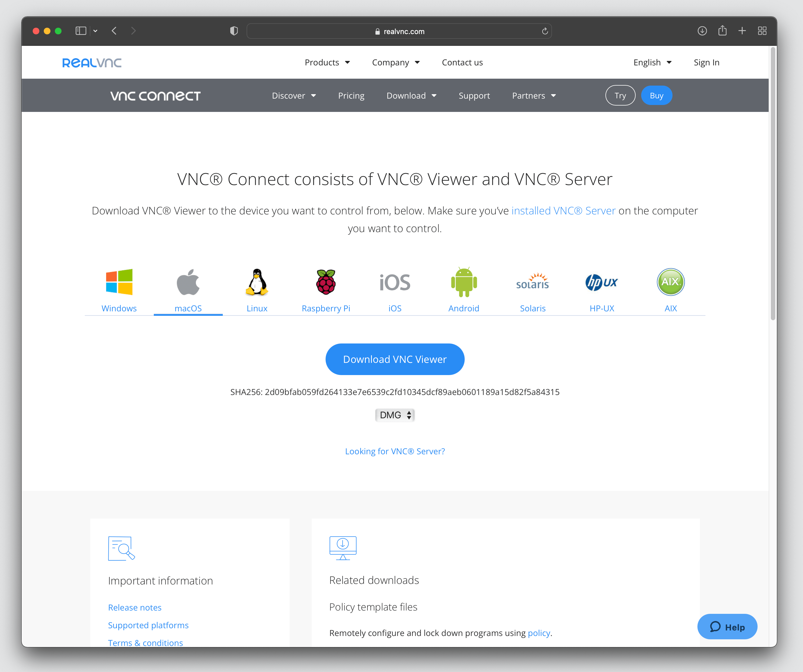Image resolution: width=803 pixels, height=672 pixels.
Task: Open the Help chat button
Action: pos(727,627)
